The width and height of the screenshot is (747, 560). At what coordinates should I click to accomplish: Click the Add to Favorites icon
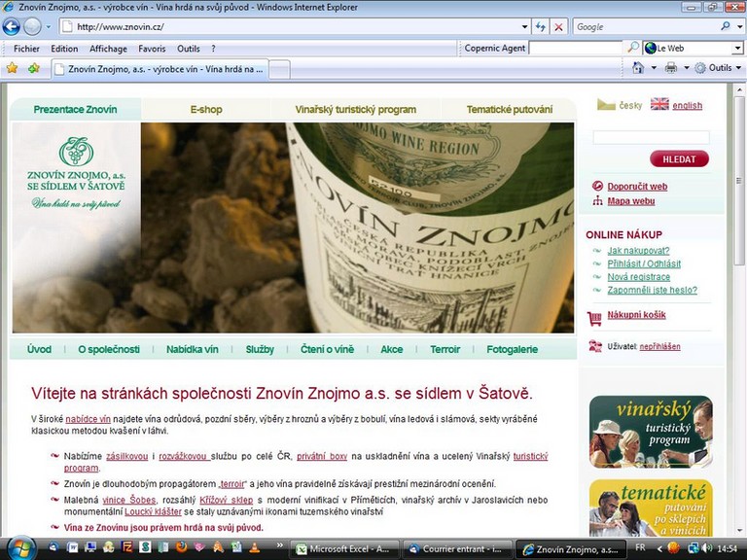[x=34, y=68]
